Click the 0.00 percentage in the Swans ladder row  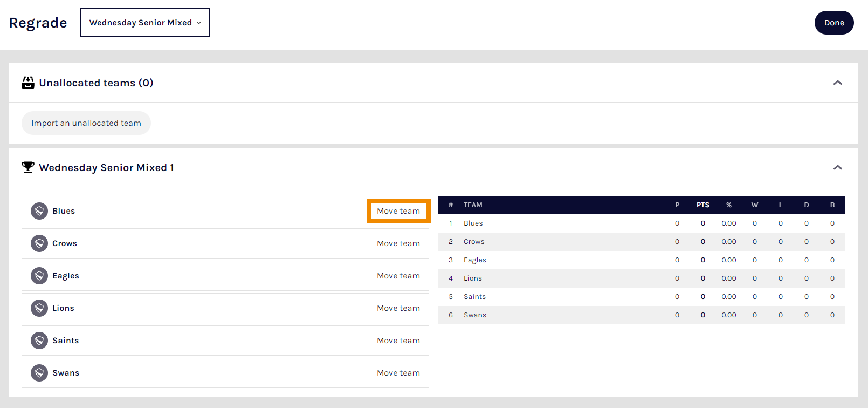(x=729, y=315)
